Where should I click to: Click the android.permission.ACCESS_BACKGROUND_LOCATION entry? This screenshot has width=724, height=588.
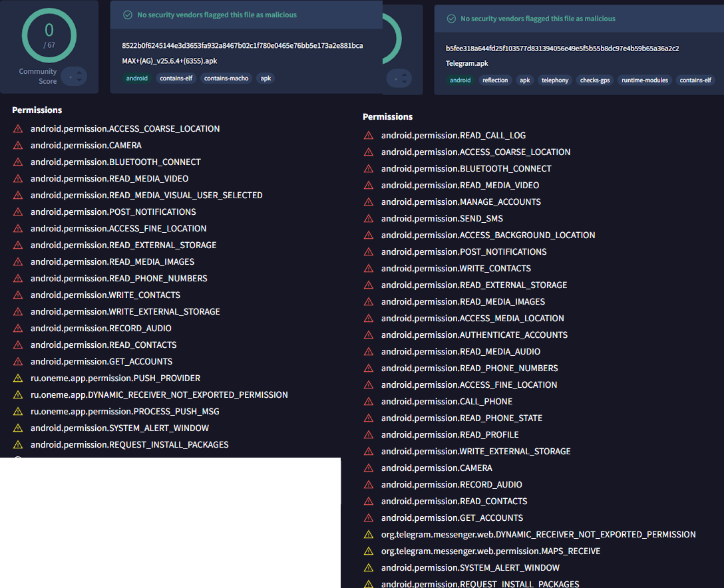click(488, 235)
